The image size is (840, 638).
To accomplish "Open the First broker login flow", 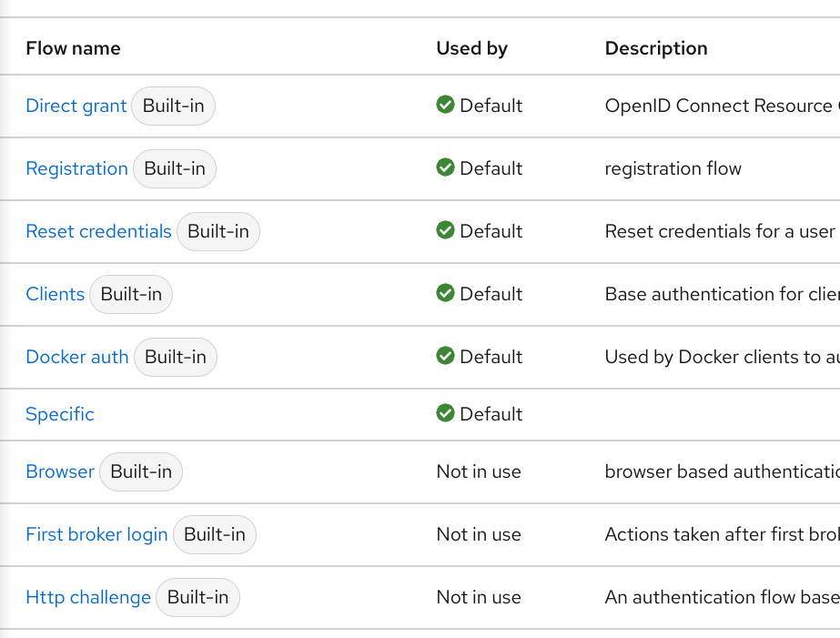I will [x=96, y=534].
